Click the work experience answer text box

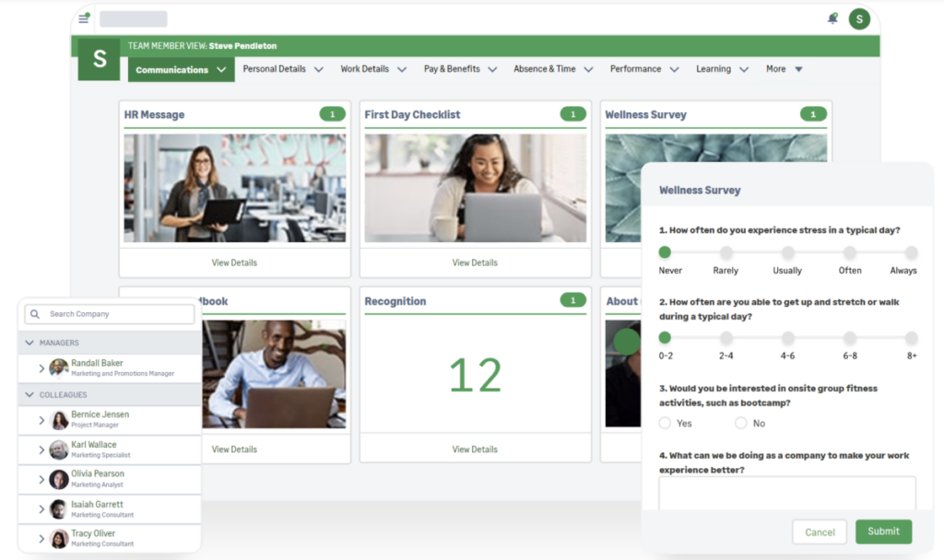[787, 494]
